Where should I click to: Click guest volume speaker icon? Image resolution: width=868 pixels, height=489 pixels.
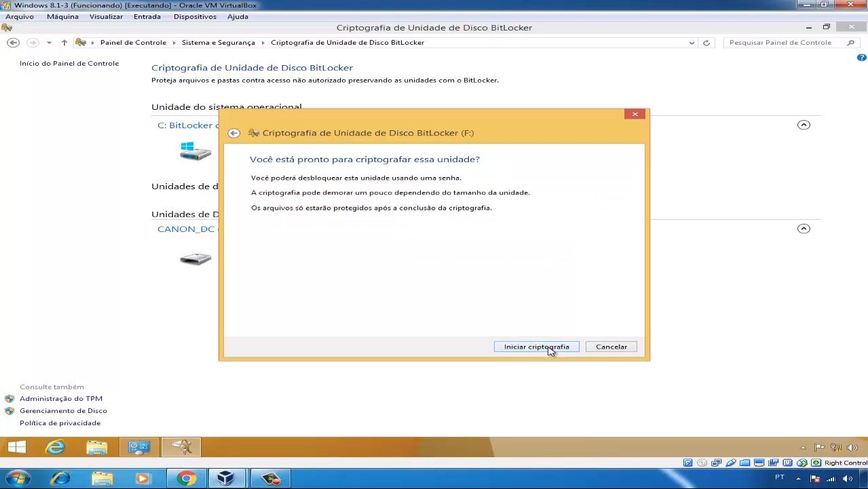(852, 448)
